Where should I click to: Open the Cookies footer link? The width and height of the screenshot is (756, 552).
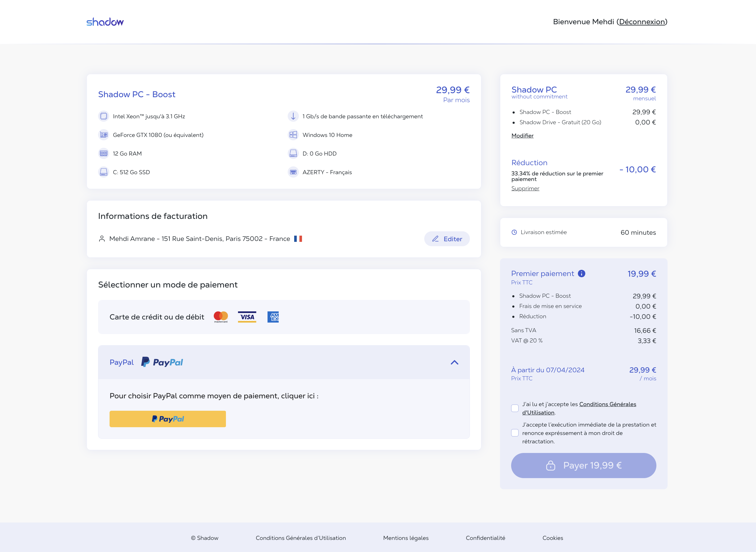pos(553,538)
